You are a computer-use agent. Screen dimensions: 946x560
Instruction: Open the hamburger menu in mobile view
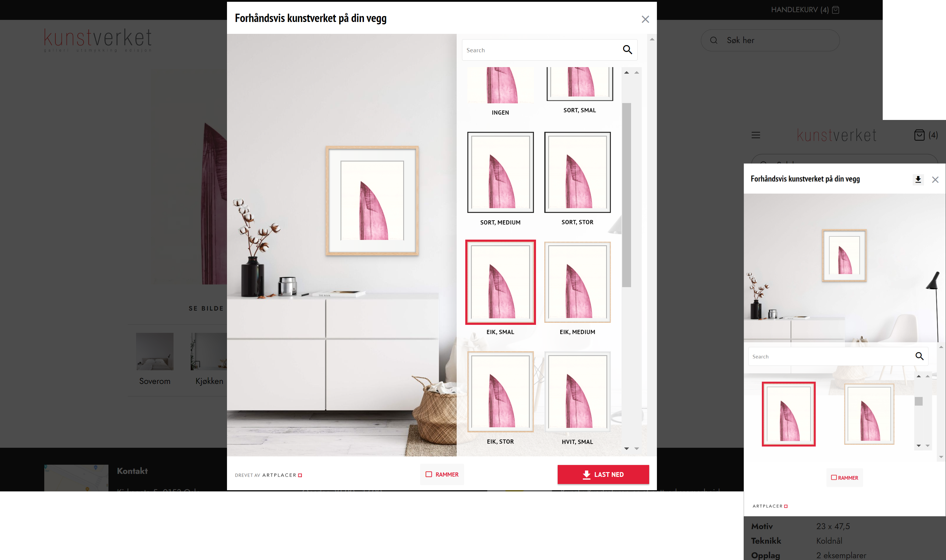(755, 135)
